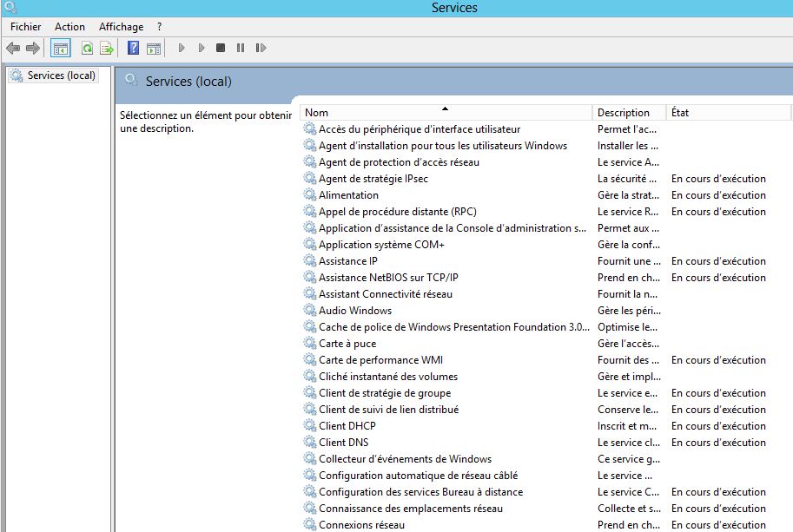This screenshot has width=793, height=532.
Task: Toggle the console tree pane button
Action: tap(61, 48)
